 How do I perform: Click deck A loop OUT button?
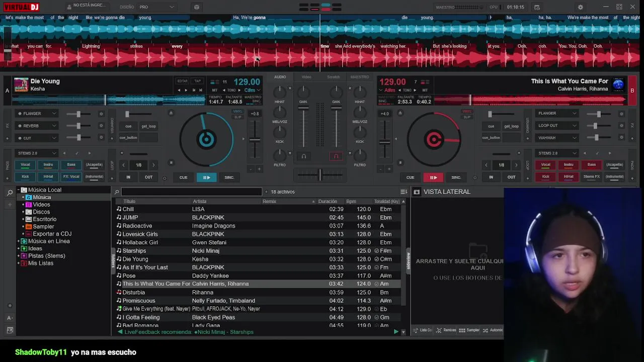pyautogui.click(x=148, y=177)
